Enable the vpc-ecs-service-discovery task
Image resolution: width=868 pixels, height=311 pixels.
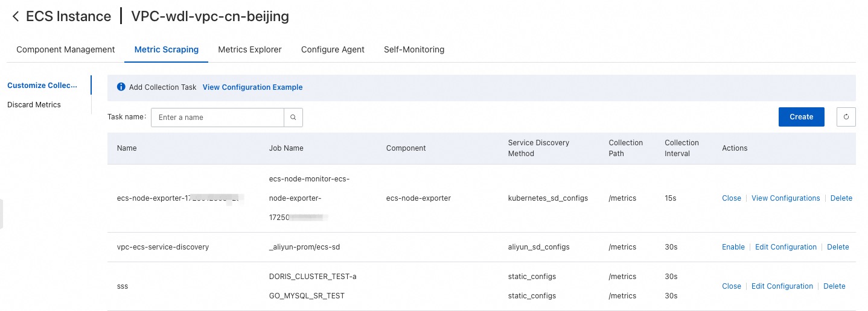pyautogui.click(x=733, y=247)
